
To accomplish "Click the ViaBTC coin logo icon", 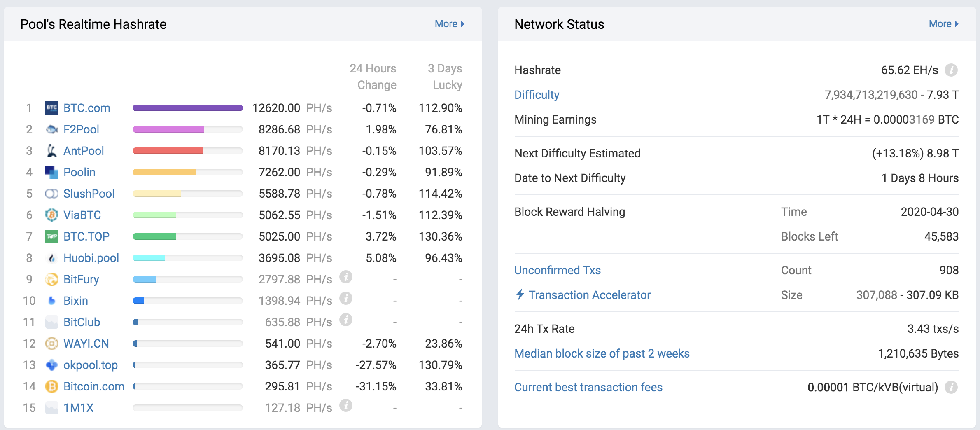I will click(51, 215).
